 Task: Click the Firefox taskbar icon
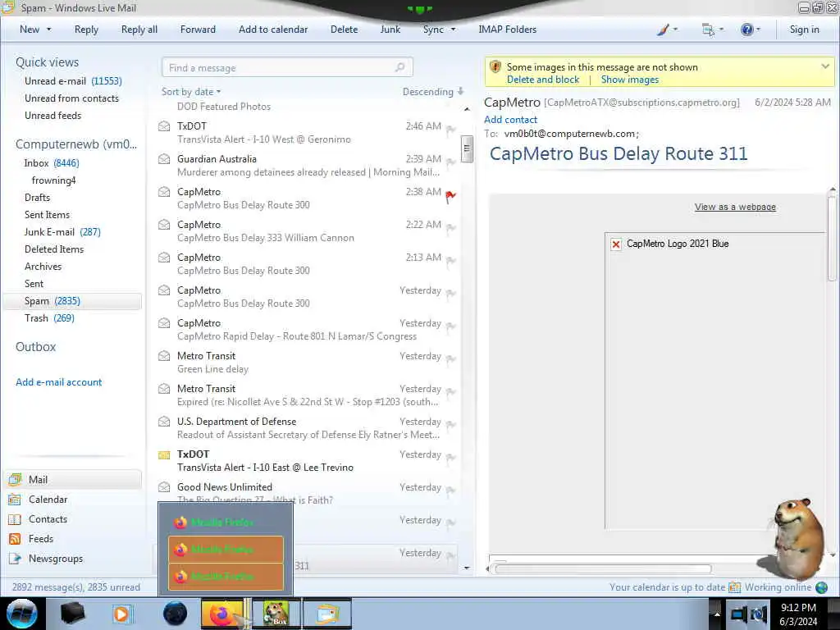tap(221, 614)
